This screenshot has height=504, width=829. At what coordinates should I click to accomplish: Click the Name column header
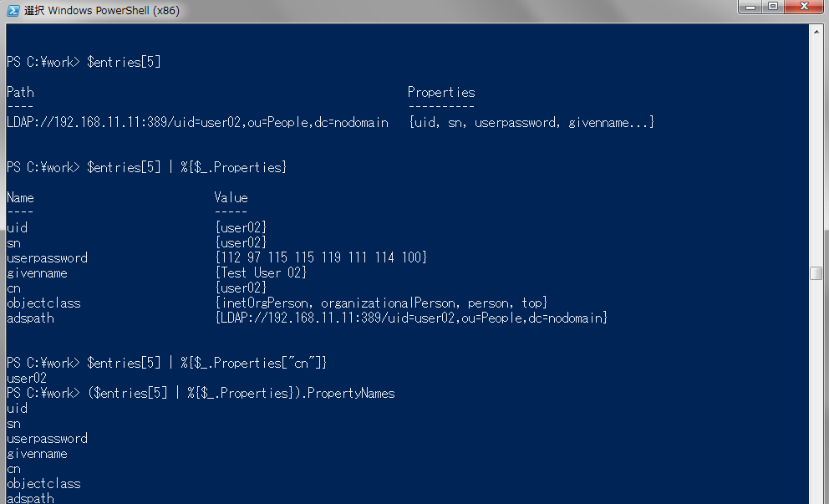point(19,197)
